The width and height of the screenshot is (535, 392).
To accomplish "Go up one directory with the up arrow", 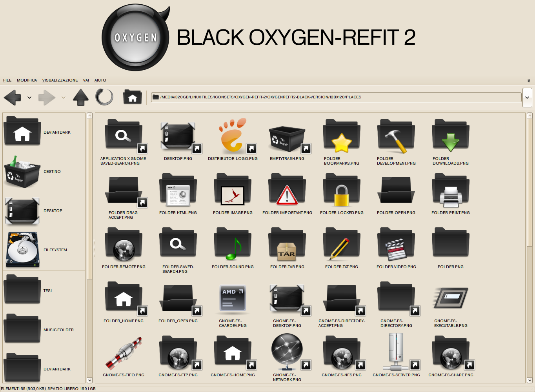I will (81, 97).
